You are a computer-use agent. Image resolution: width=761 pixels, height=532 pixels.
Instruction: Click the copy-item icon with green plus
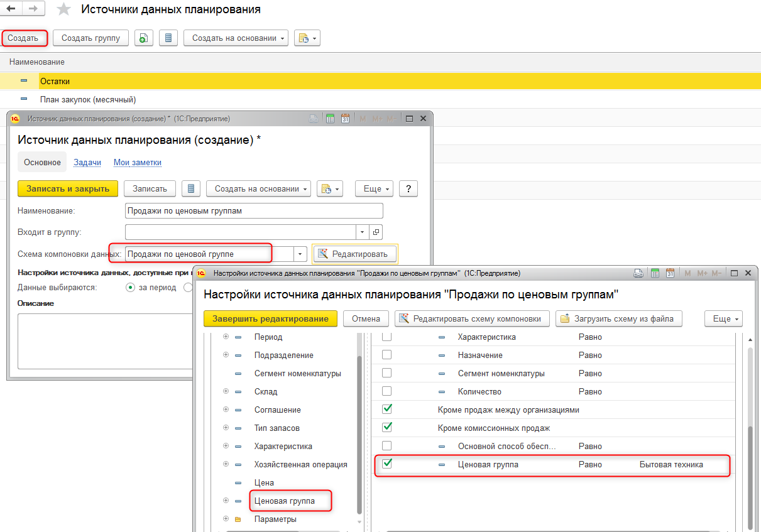coord(143,38)
